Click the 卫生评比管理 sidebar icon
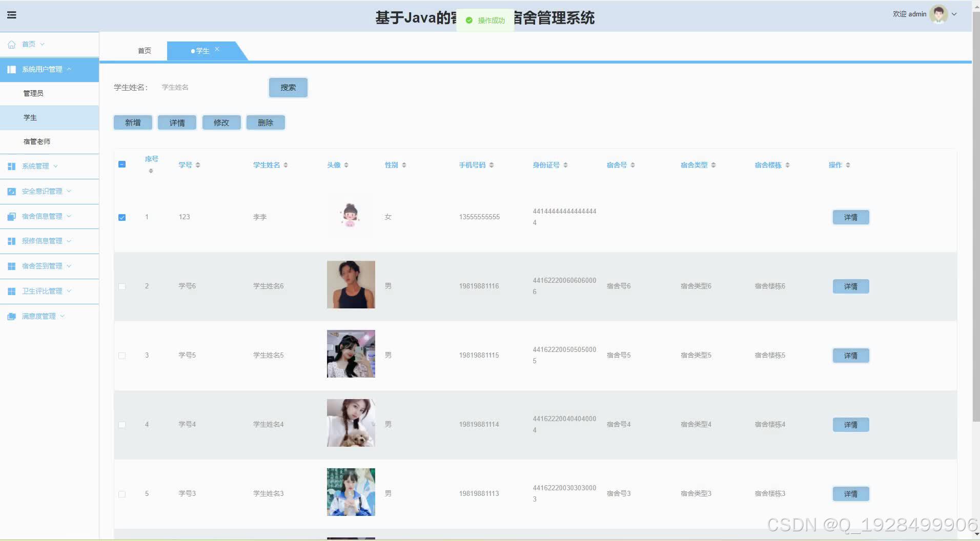The height and width of the screenshot is (541, 980). point(11,291)
